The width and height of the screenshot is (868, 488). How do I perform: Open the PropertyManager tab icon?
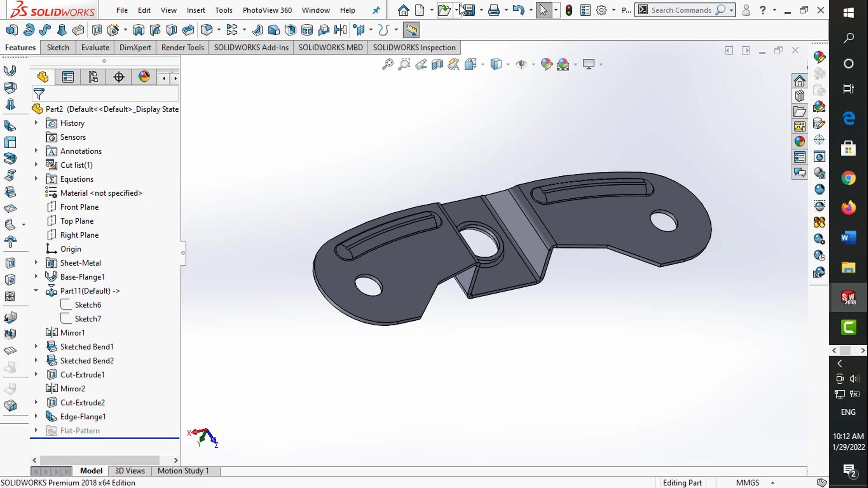pyautogui.click(x=68, y=77)
